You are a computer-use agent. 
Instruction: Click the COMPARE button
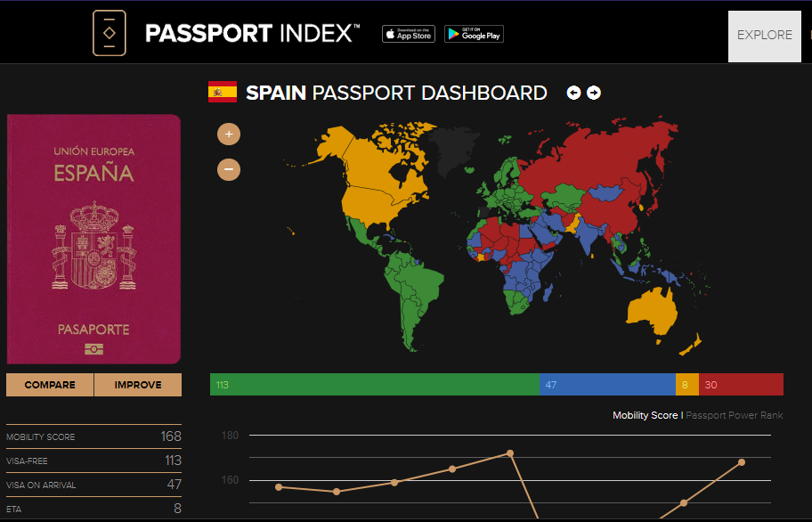(50, 385)
